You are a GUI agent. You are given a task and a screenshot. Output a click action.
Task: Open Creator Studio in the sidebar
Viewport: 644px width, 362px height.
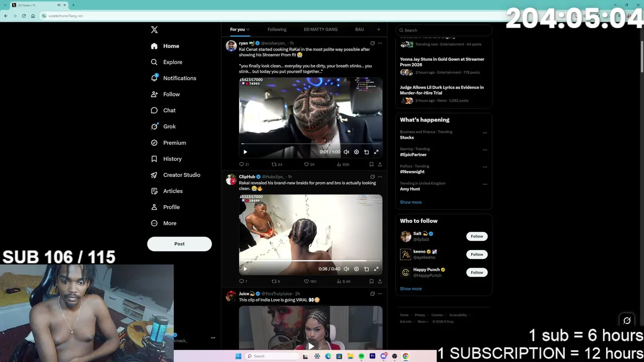click(176, 175)
